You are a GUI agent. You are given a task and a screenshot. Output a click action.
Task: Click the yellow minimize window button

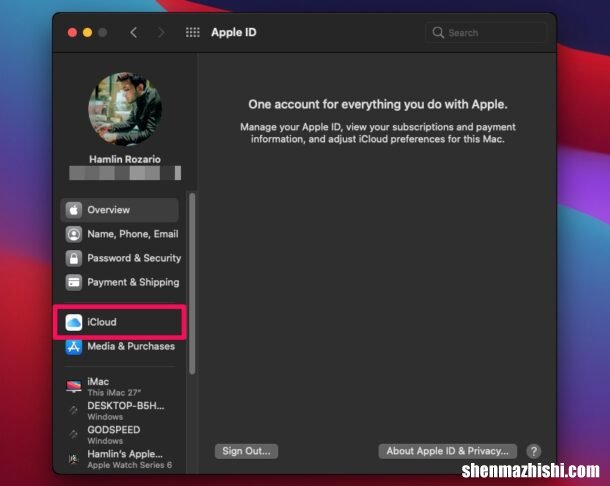tap(88, 32)
